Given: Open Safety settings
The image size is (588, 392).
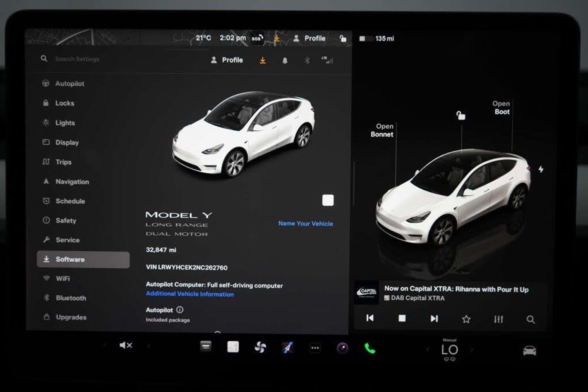Looking at the screenshot, I should (59, 220).
